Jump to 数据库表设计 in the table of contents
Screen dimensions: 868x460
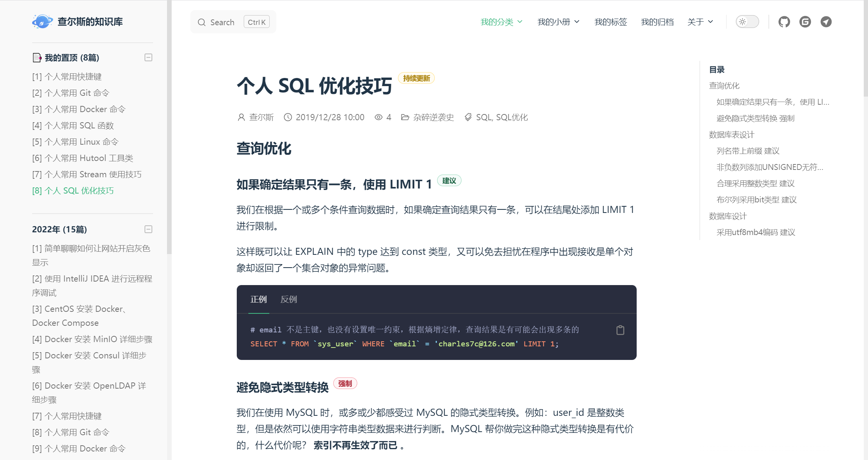(732, 135)
